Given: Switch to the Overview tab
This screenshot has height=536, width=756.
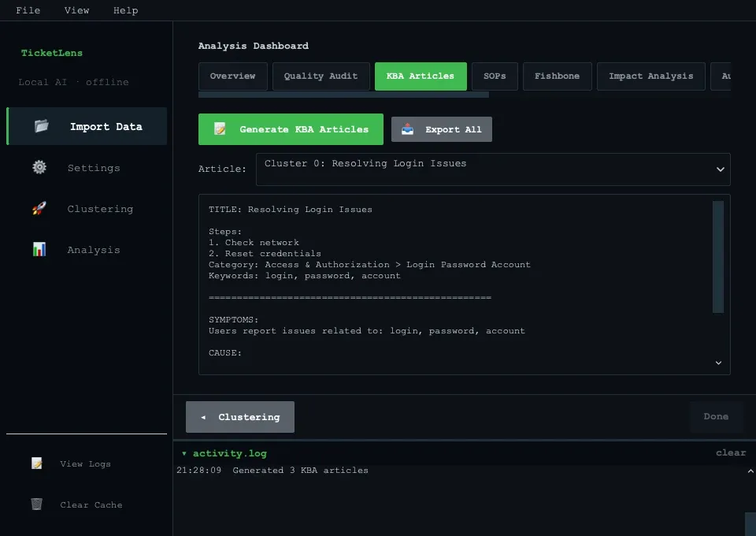Looking at the screenshot, I should [x=233, y=76].
